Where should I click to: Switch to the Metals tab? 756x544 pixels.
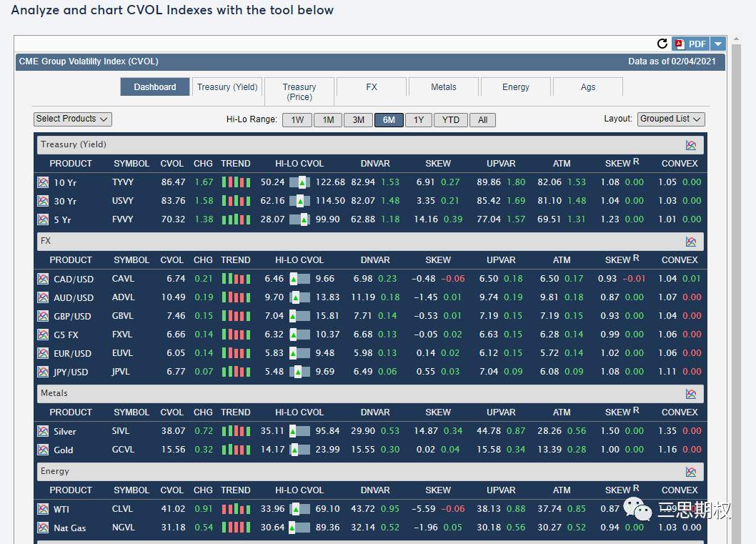(x=444, y=86)
